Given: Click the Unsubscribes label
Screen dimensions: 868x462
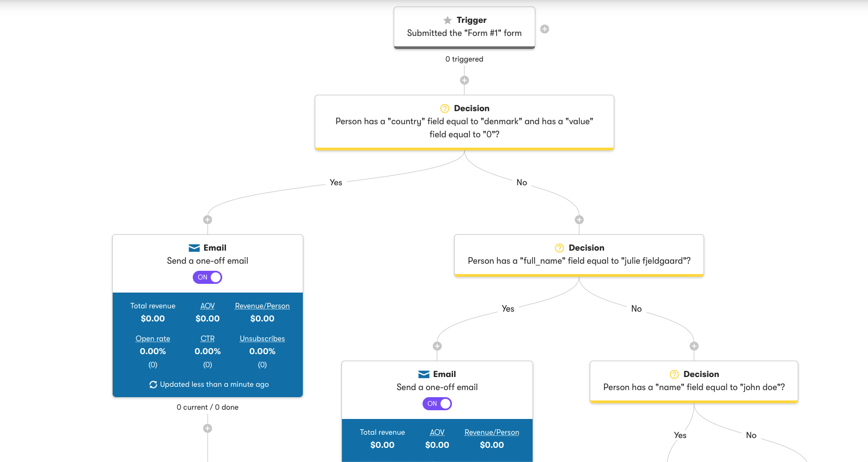Looking at the screenshot, I should point(262,339).
